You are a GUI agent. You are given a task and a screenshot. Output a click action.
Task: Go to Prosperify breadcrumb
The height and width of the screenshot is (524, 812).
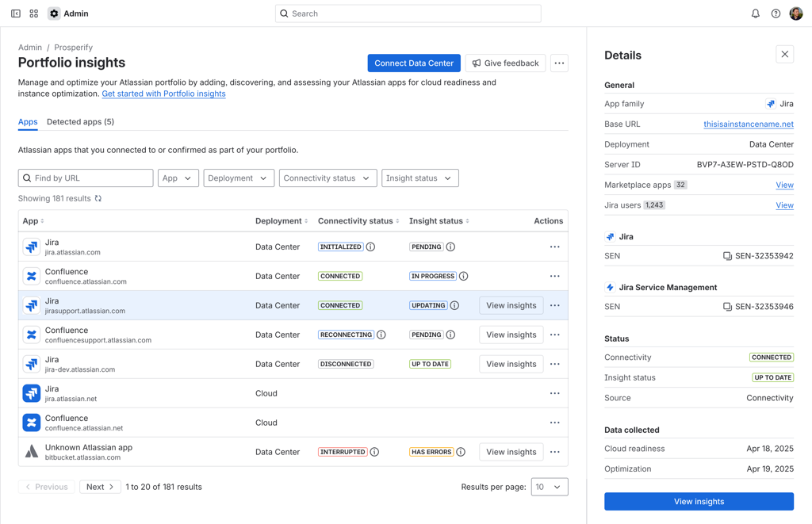click(74, 47)
